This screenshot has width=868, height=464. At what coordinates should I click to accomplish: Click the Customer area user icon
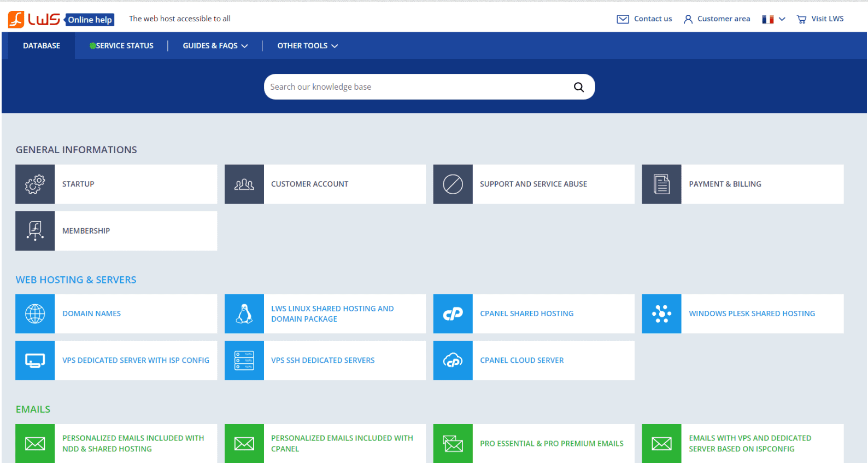pos(688,19)
